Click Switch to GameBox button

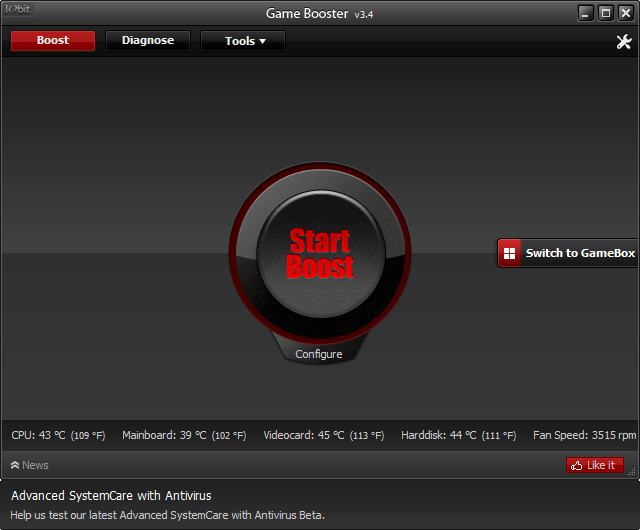(x=568, y=253)
